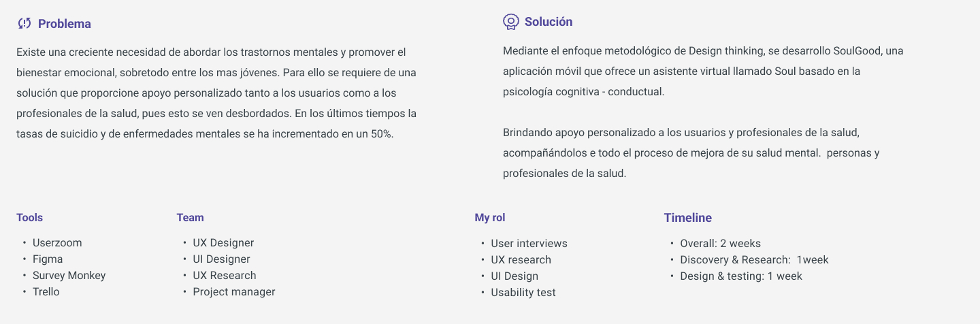
Task: Click the Tools heading
Action: [x=30, y=218]
